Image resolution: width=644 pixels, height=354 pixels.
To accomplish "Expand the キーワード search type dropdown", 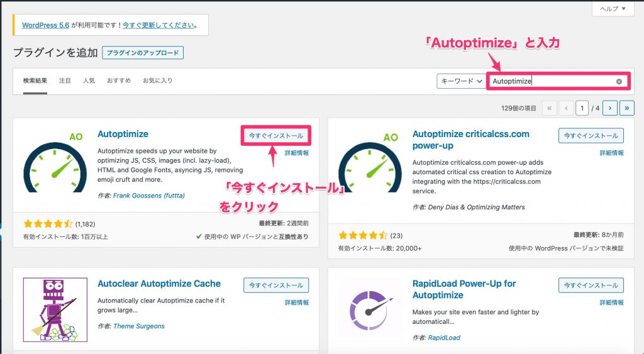I will click(x=461, y=81).
